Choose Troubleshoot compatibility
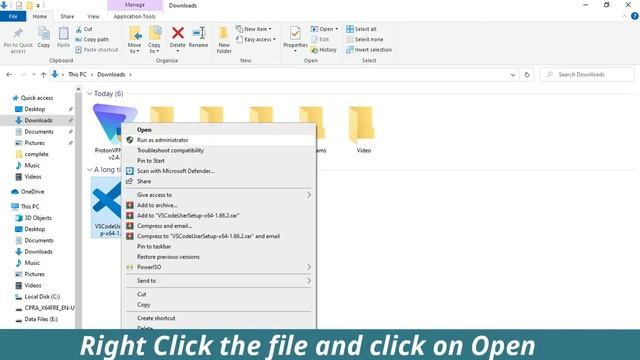Viewport: 640px width, 360px height. [220, 150]
